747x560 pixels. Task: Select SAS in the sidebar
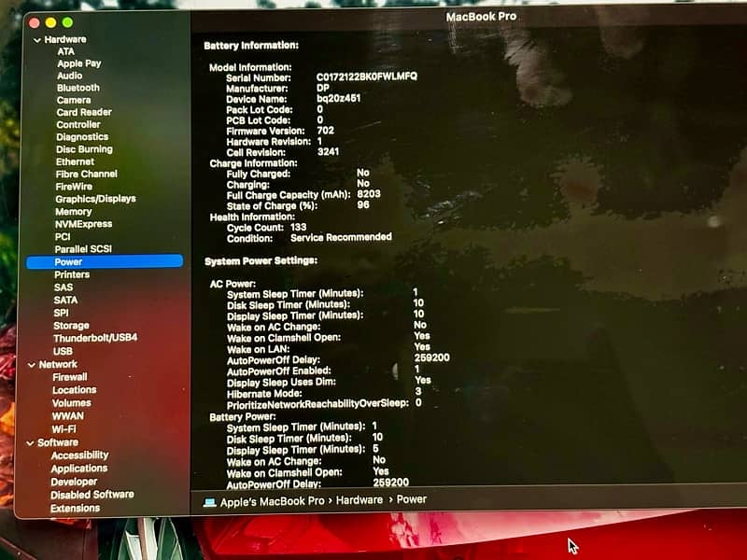pos(63,287)
